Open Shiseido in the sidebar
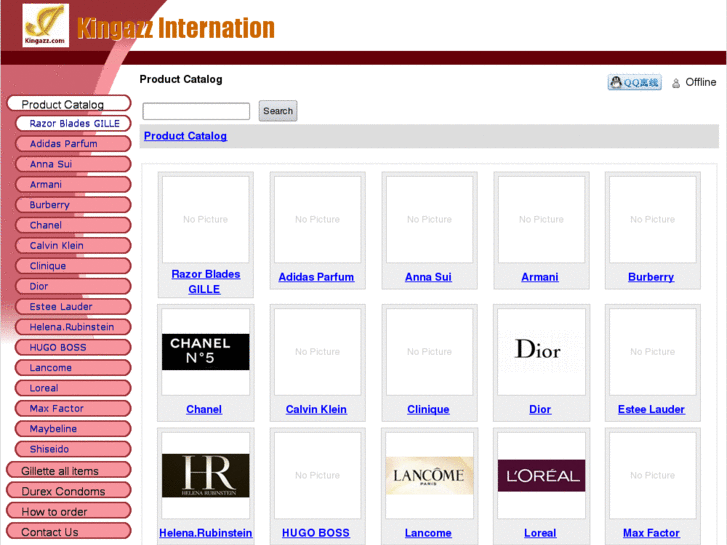 73,449
